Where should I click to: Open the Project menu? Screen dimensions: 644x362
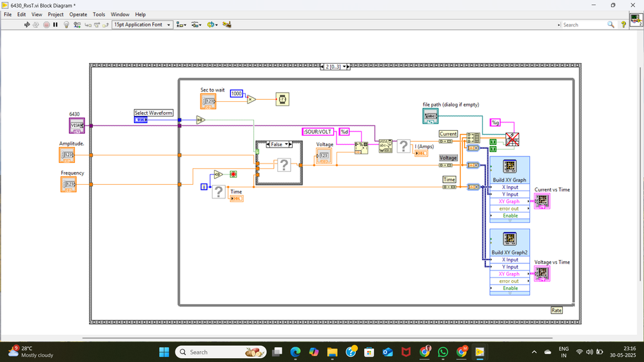coord(55,14)
